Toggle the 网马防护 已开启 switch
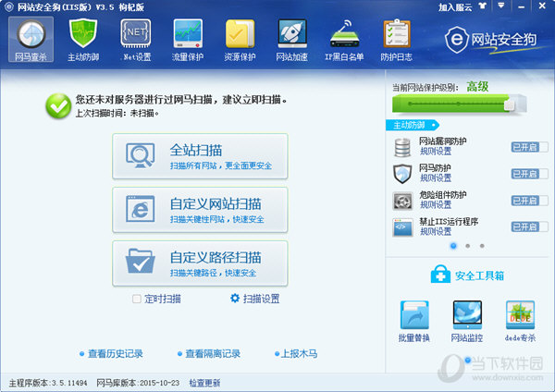555x392 pixels. [x=529, y=174]
